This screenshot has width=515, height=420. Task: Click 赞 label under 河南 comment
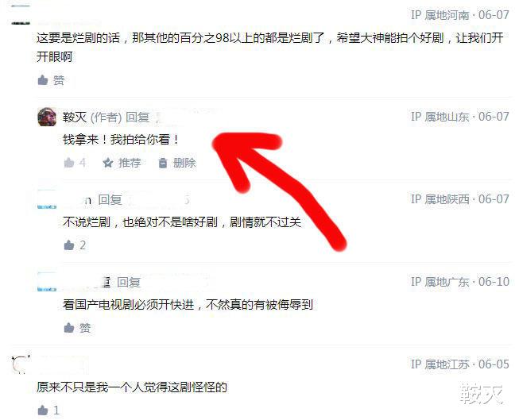(59, 80)
